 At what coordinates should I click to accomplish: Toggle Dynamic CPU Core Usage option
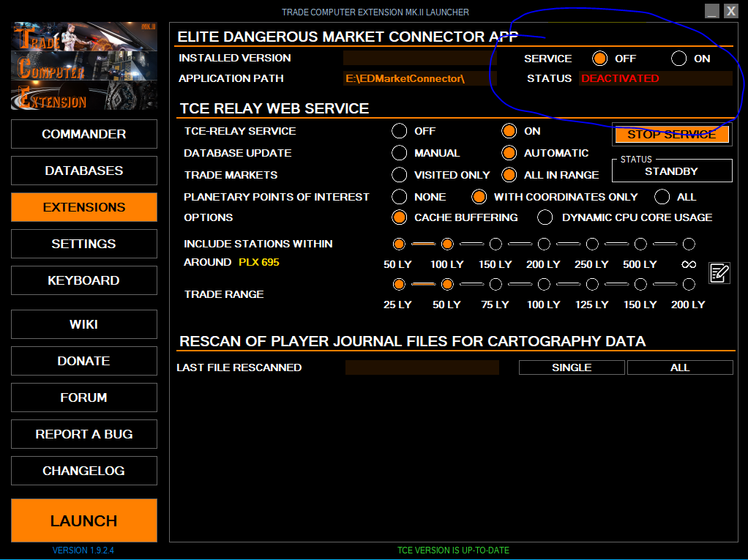(545, 217)
